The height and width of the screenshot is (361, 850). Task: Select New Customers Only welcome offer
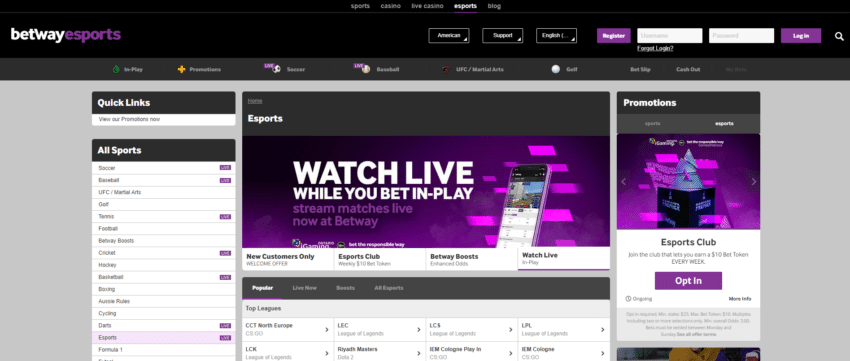pos(288,259)
